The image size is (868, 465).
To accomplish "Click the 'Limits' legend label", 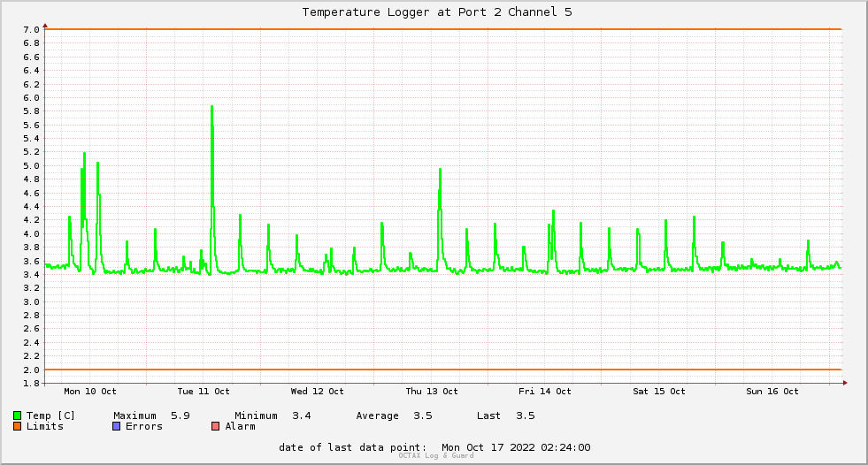I will tap(45, 426).
